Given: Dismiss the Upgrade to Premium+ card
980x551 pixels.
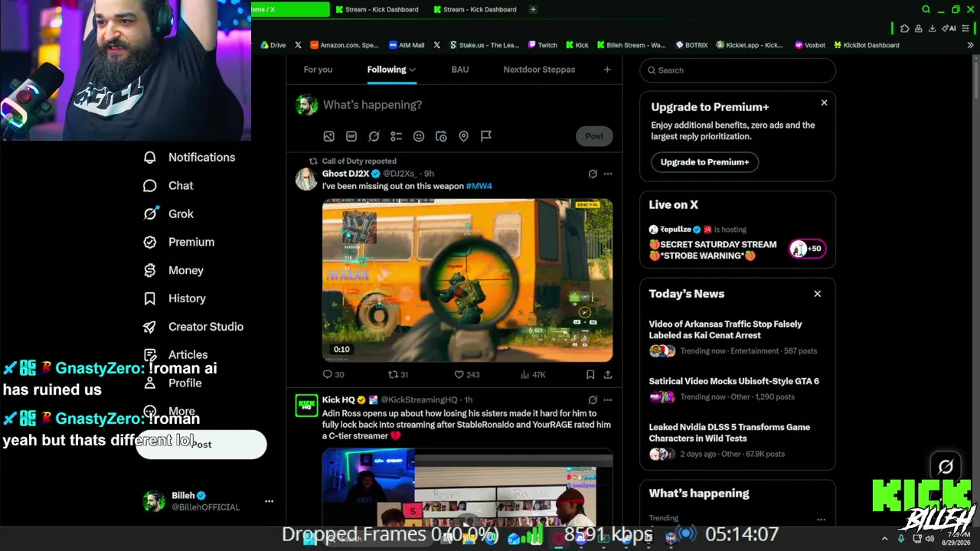Looking at the screenshot, I should click(x=824, y=103).
